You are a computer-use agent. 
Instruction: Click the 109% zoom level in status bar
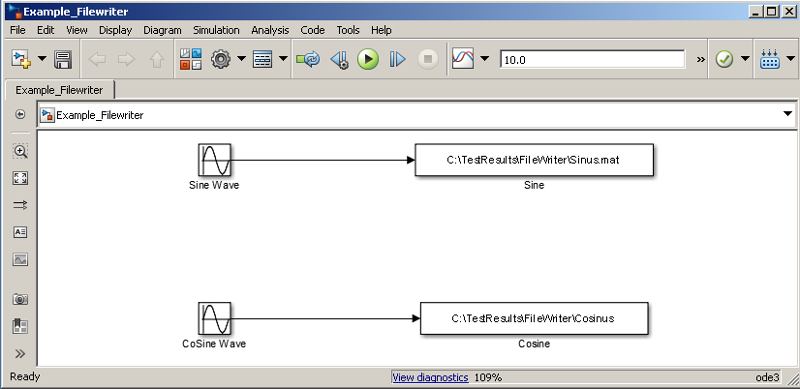point(488,378)
